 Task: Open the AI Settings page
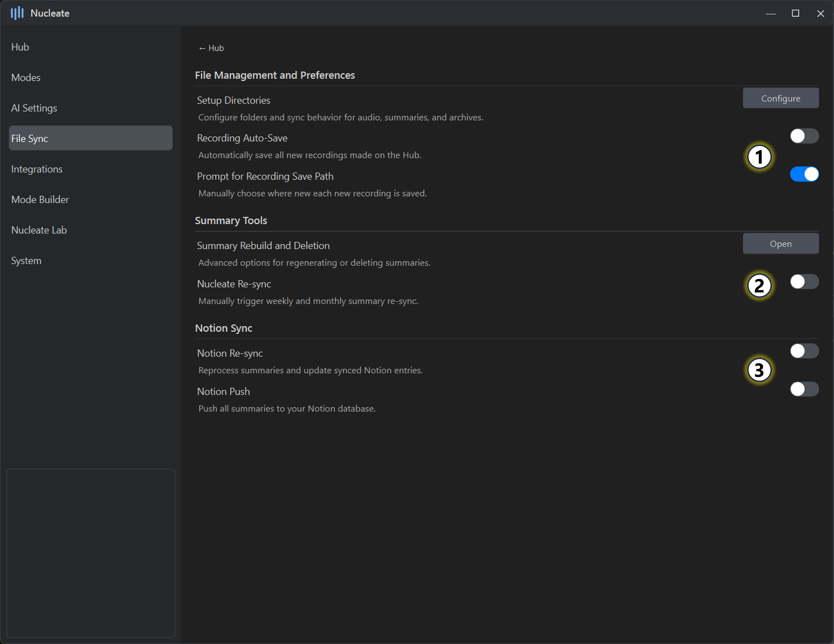tap(34, 108)
